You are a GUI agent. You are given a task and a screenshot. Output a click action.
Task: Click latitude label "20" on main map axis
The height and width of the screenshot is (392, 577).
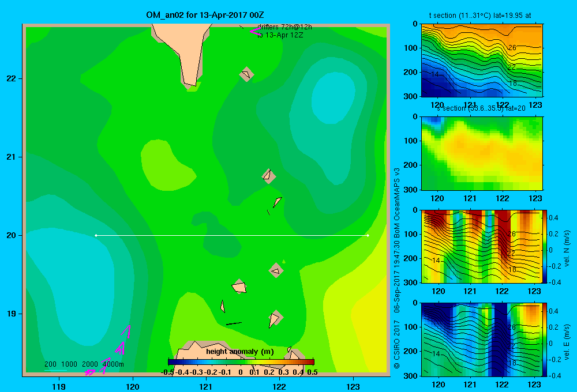(x=11, y=235)
